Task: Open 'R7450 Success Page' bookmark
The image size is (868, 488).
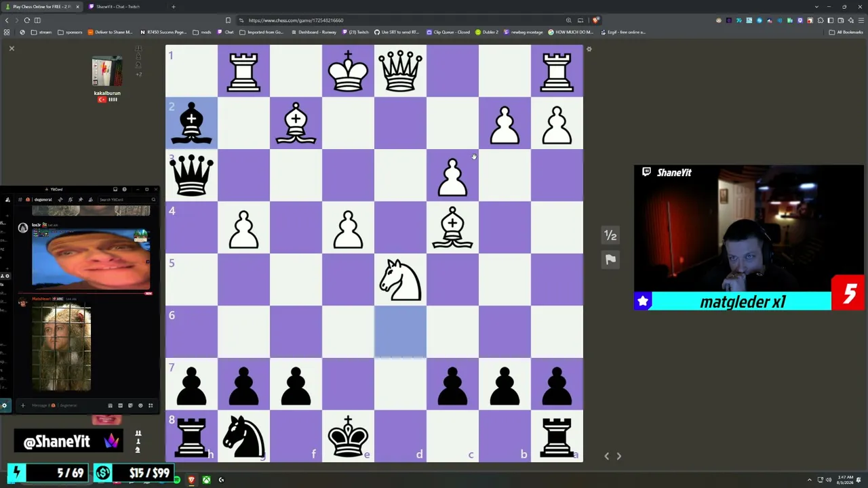Action: pyautogui.click(x=163, y=32)
